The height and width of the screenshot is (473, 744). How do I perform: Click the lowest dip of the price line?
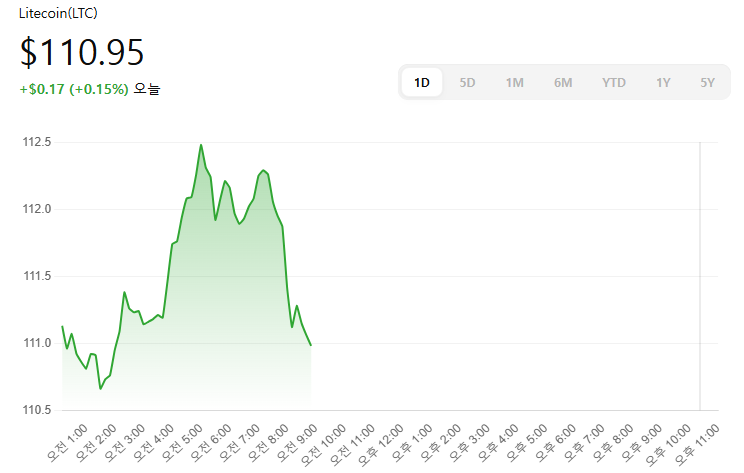pos(101,389)
